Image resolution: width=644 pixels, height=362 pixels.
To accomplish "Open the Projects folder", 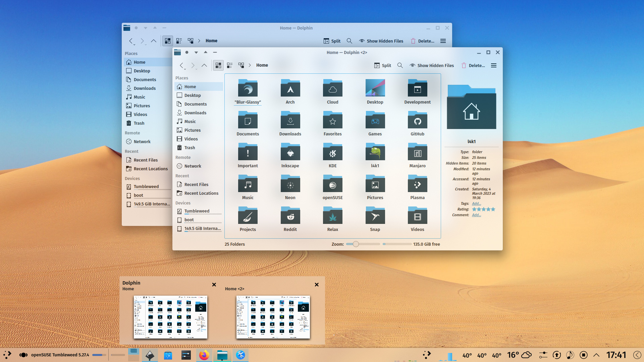I will click(248, 219).
